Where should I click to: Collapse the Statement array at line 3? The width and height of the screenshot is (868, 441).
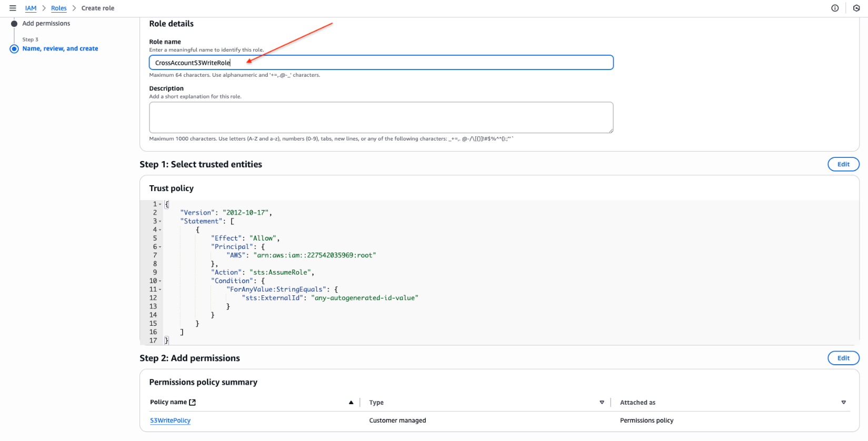click(x=160, y=222)
